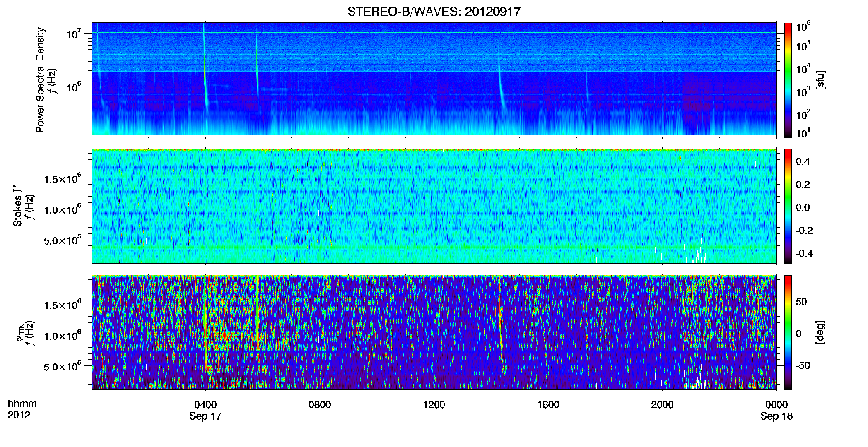Click the φ RTN direction spectrogram panel
Image resolution: width=868 pixels, height=447 pixels.
tap(434, 332)
